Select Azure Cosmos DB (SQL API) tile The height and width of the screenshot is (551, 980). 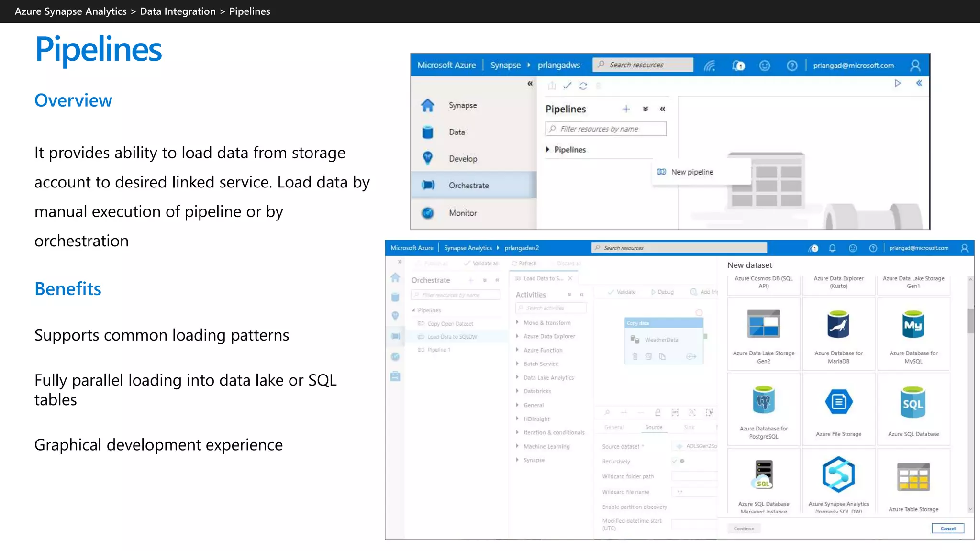[x=764, y=284]
